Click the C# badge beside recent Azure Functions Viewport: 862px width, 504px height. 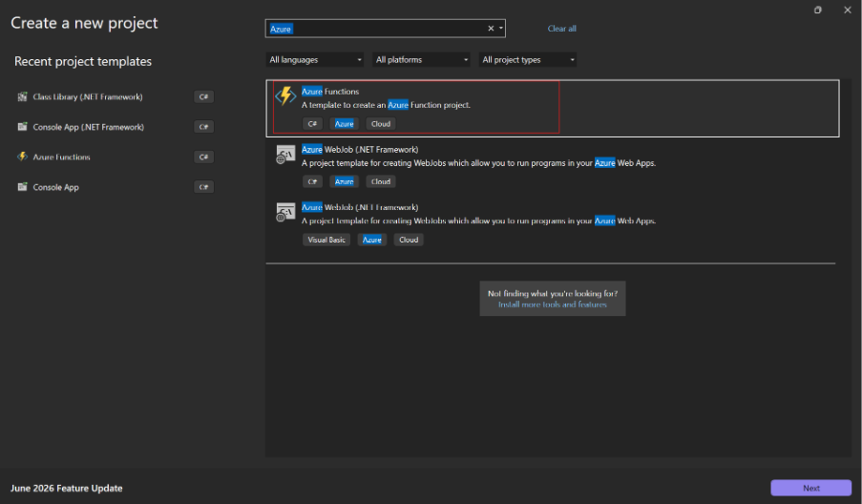click(203, 157)
